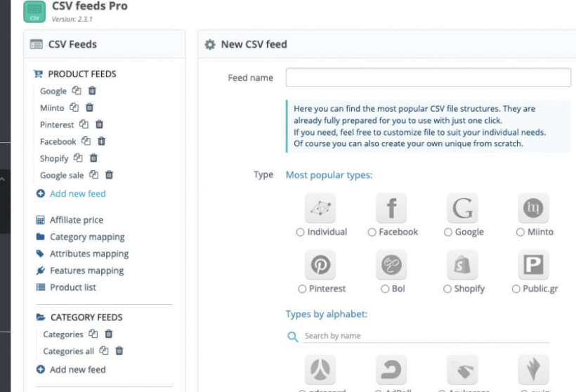Click the Shopify bag feed type icon

pos(463,266)
